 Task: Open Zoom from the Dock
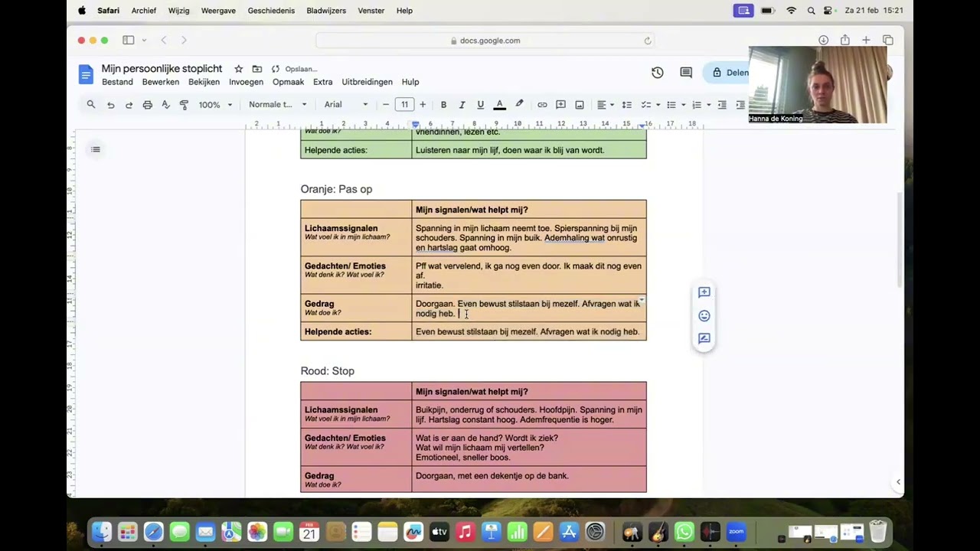click(736, 531)
